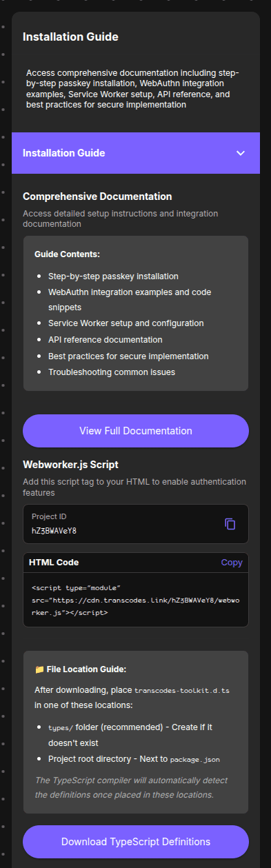This screenshot has height=868, width=271.
Task: Click the folder icon beside File Location Guide
Action: (39, 669)
